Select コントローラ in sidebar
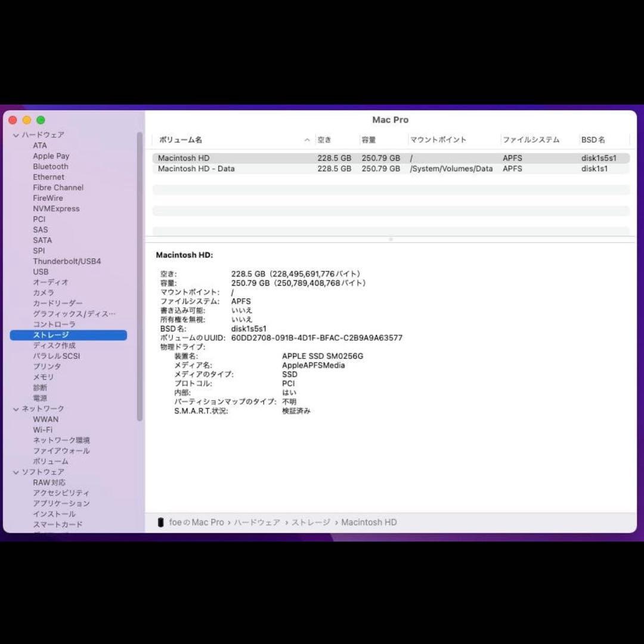The image size is (644, 644). [54, 324]
